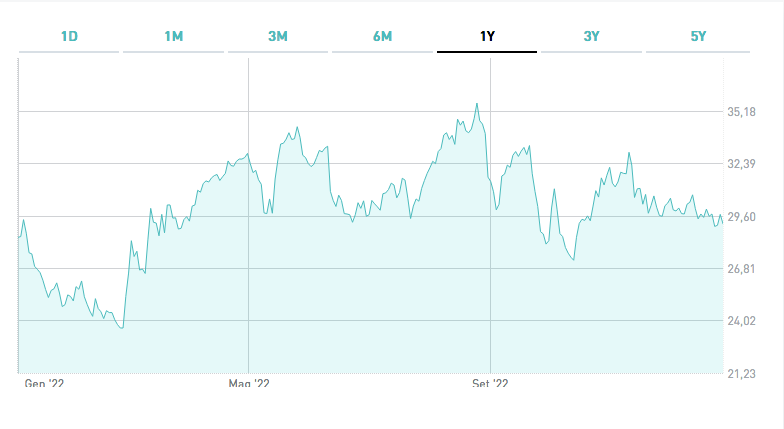This screenshot has height=429, width=784.
Task: Switch chart to 1M range
Action: [174, 37]
